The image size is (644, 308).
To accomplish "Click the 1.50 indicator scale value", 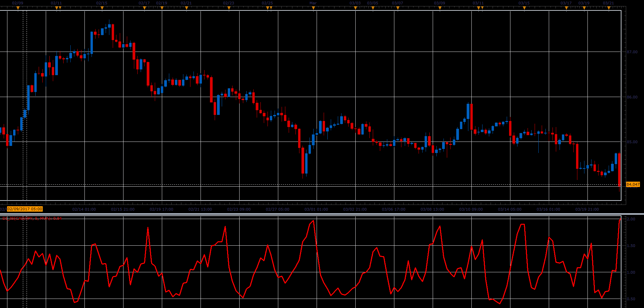I will 631,246.
